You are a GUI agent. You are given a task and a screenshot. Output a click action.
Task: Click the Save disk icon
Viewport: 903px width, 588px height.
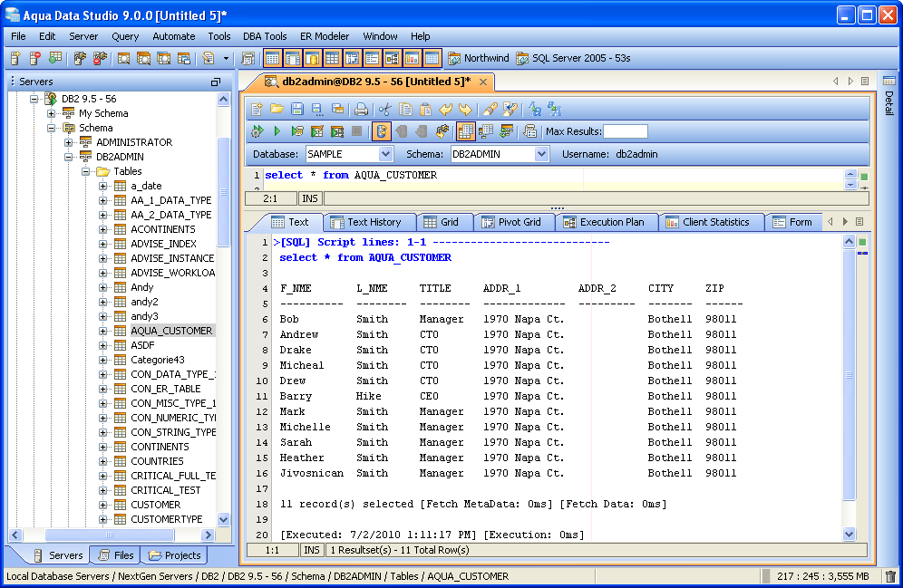296,109
